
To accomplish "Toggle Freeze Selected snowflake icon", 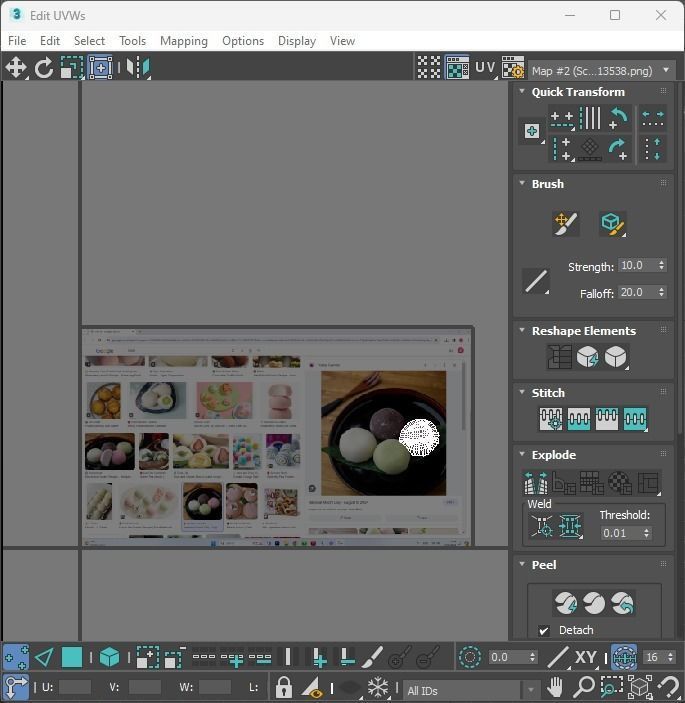I will tap(378, 687).
